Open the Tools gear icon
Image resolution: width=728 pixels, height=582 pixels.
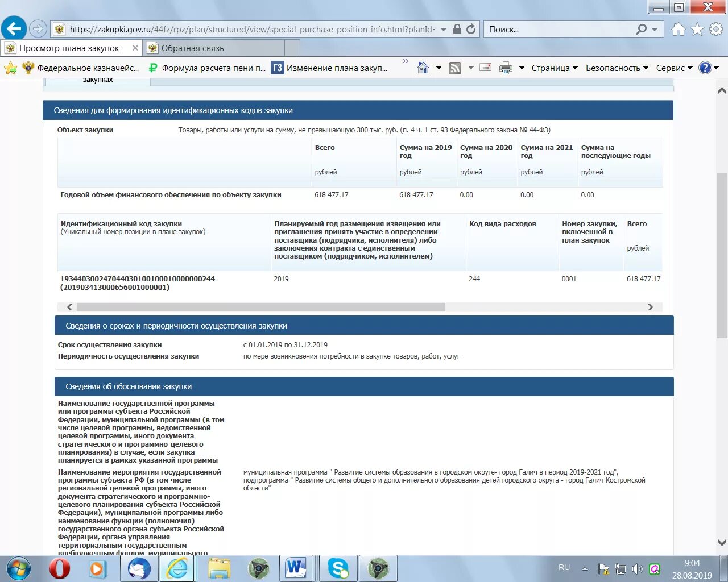coord(717,29)
